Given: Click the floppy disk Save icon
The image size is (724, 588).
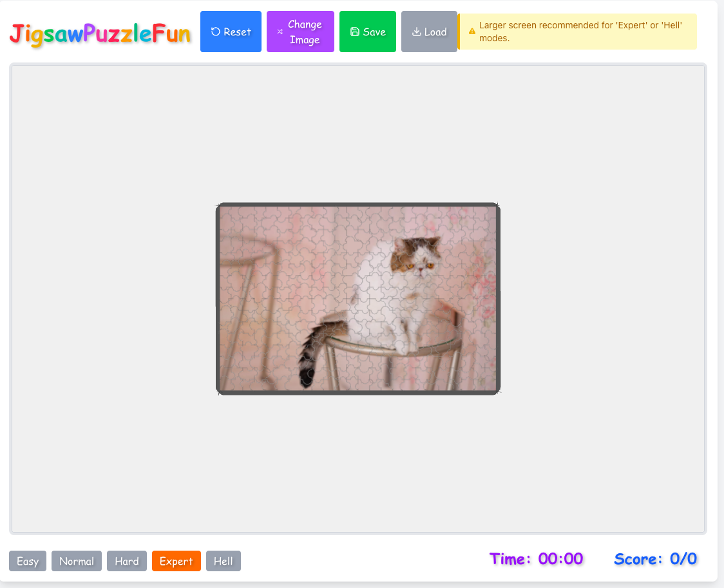Looking at the screenshot, I should [x=355, y=32].
